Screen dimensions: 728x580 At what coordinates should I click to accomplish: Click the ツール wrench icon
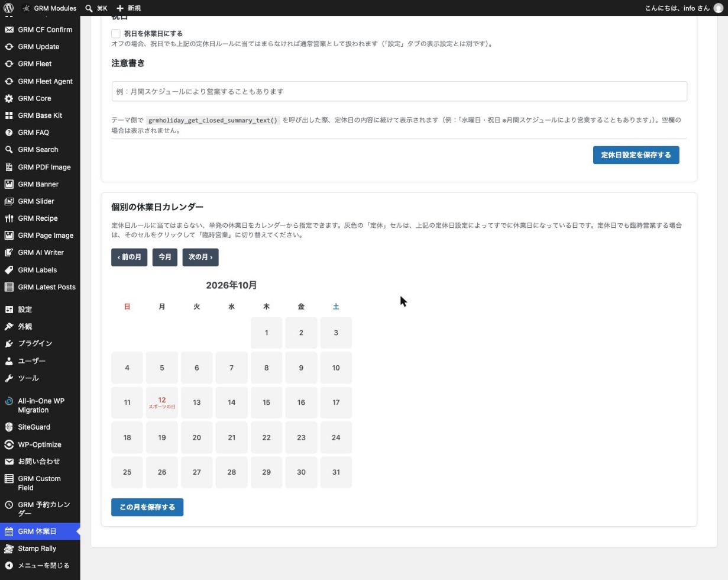[x=9, y=378]
